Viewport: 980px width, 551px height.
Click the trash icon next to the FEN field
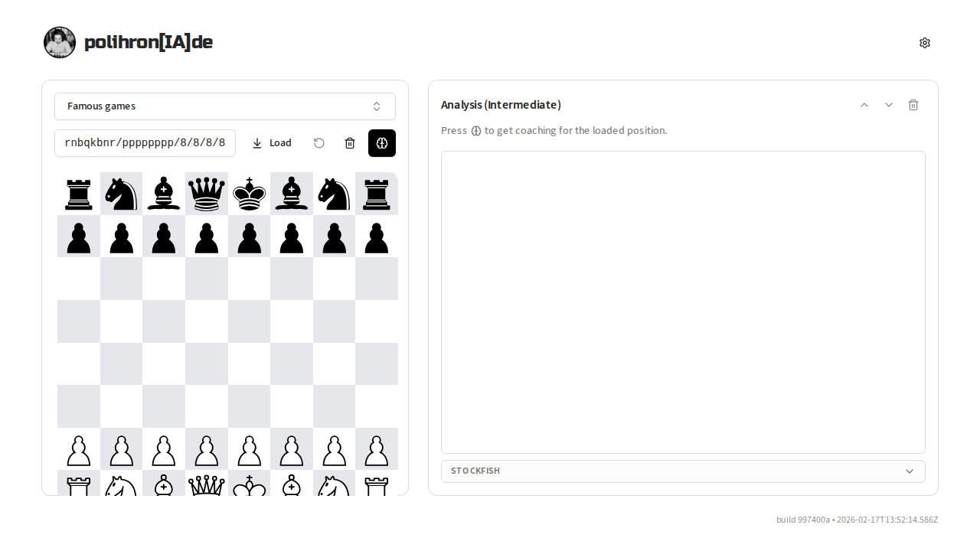pyautogui.click(x=350, y=143)
